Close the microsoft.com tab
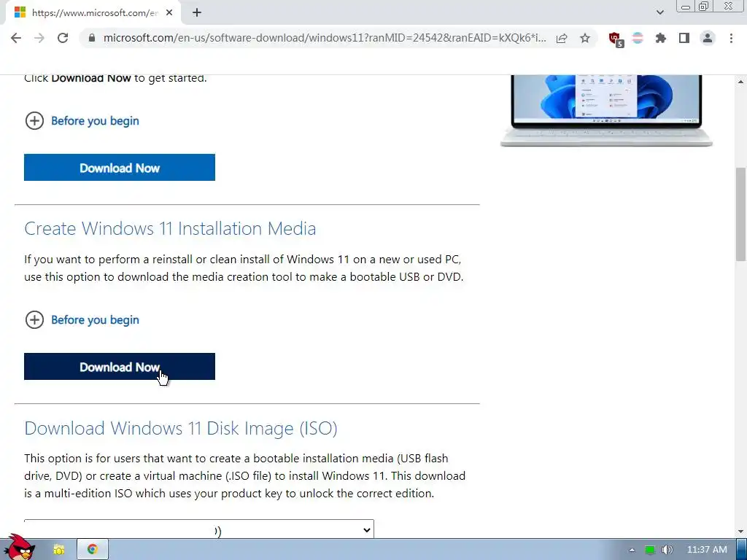747x560 pixels. point(169,13)
